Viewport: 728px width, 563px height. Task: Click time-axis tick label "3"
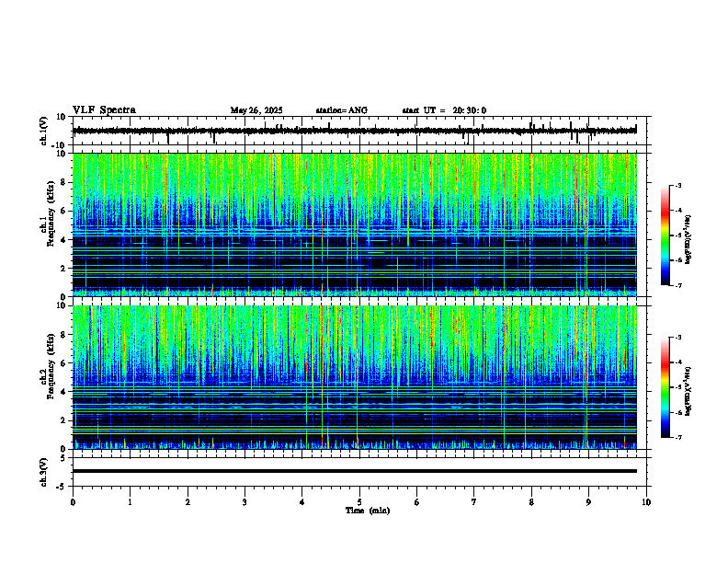click(x=245, y=502)
